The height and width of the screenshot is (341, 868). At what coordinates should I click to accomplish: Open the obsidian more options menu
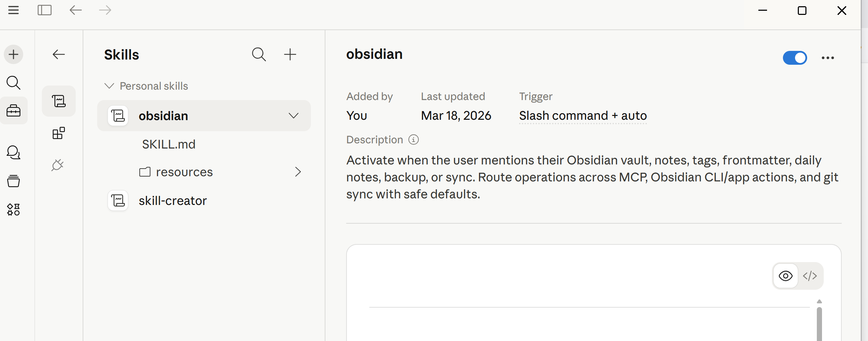[x=828, y=58]
